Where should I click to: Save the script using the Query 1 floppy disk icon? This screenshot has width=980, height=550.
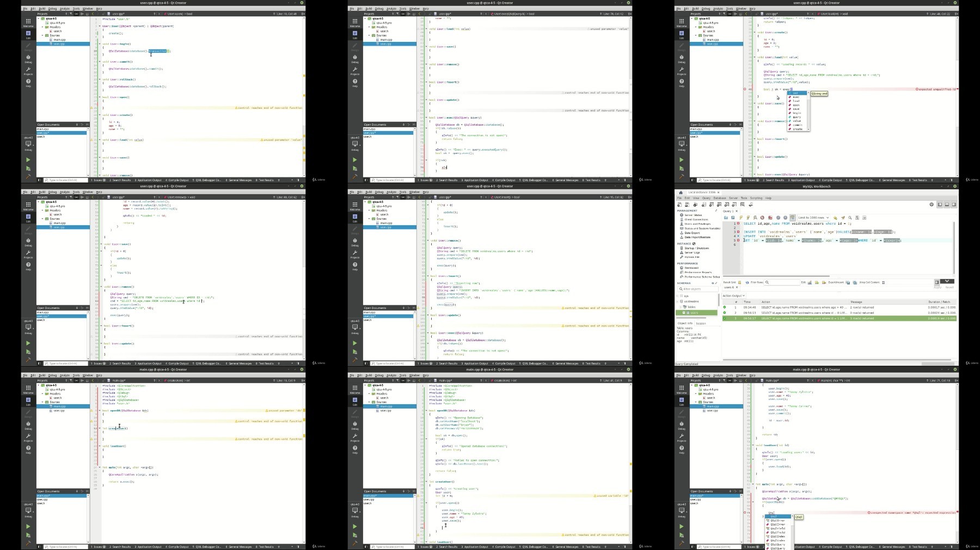pyautogui.click(x=733, y=218)
